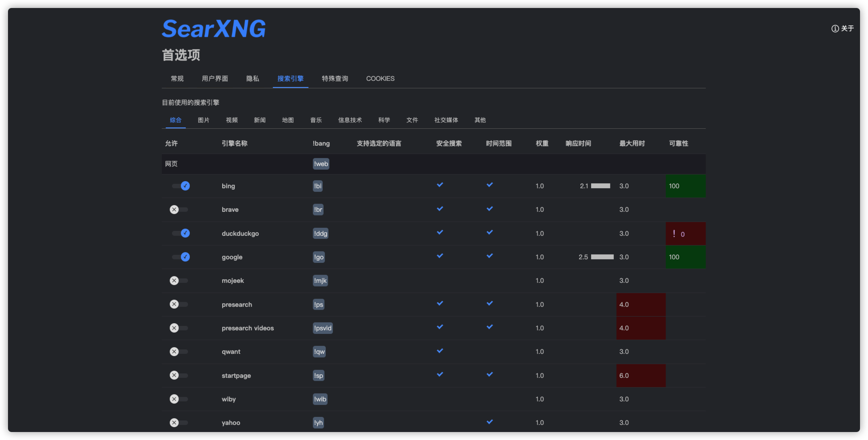Click the SearXNG logo
This screenshot has height=440, width=868.
214,29
